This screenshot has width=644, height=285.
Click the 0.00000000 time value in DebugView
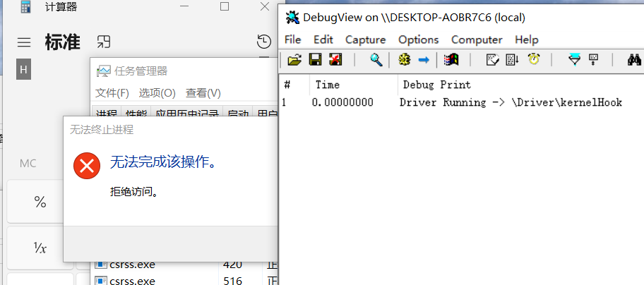pyautogui.click(x=342, y=102)
